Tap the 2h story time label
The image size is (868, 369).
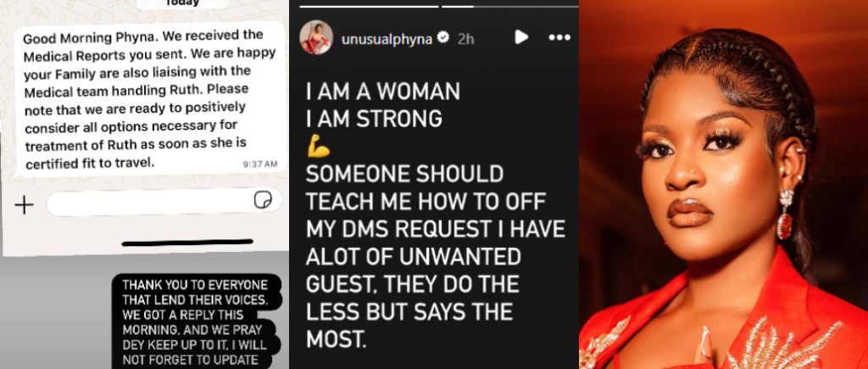coord(465,39)
